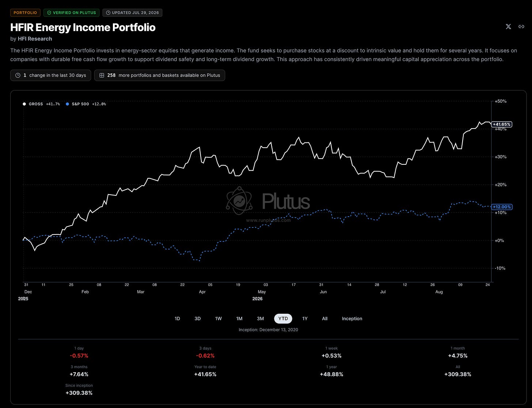Click HFIR Energy Income Portfolio title
The width and height of the screenshot is (532, 408).
[83, 27]
